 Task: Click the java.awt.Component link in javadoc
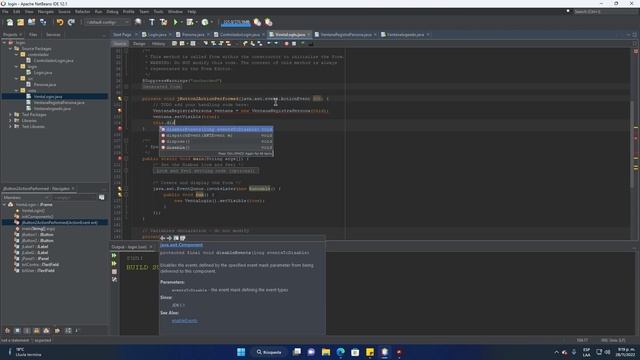[181, 245]
